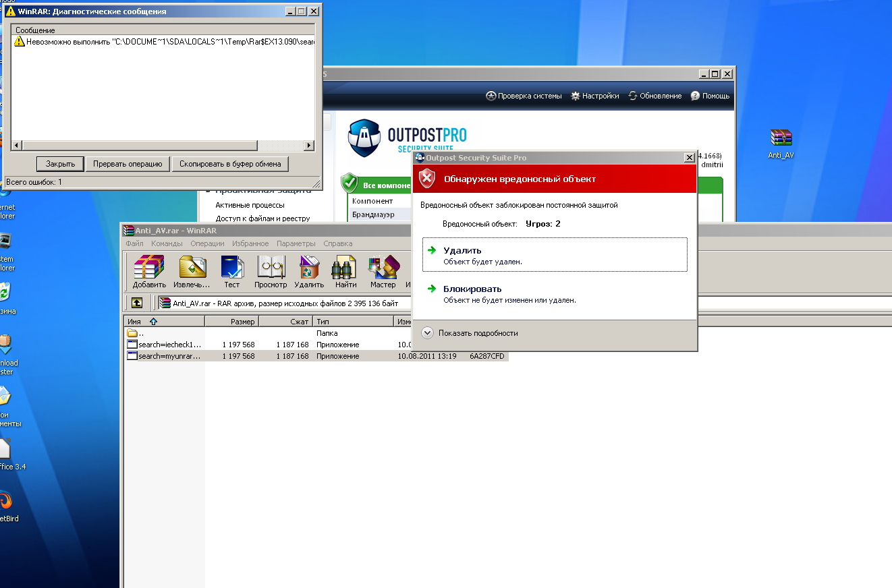Click Component (Компонент) column header in Outpost
The height and width of the screenshot is (588, 892).
[372, 201]
